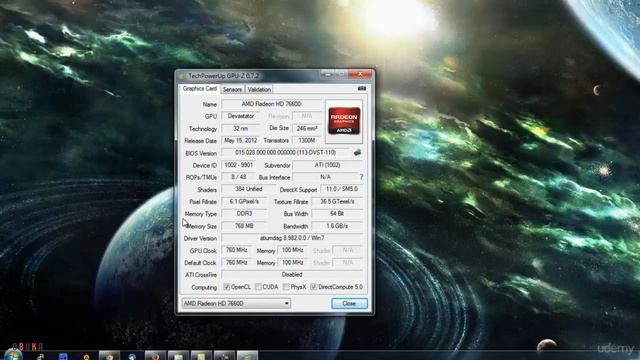Close GPU-Z with the red X

[360, 74]
